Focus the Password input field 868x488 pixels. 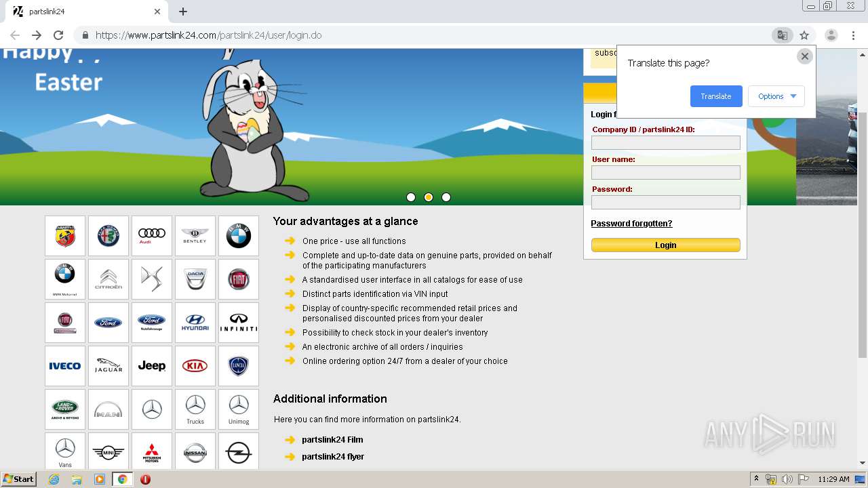[666, 202]
